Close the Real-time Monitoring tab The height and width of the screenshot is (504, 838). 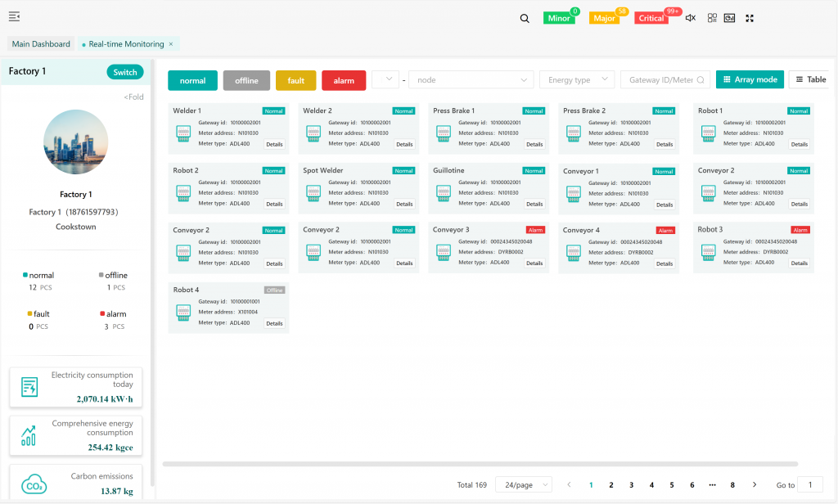(x=171, y=44)
